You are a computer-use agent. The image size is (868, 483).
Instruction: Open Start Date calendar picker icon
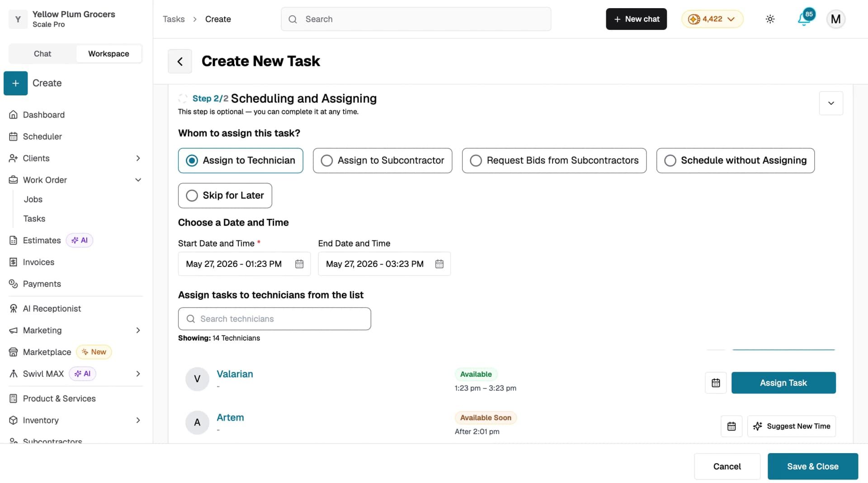(299, 264)
